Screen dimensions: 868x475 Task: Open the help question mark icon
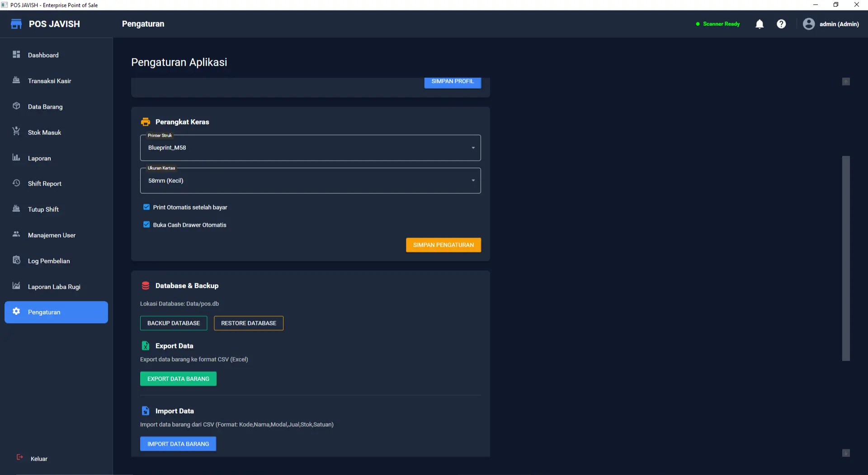coord(781,24)
